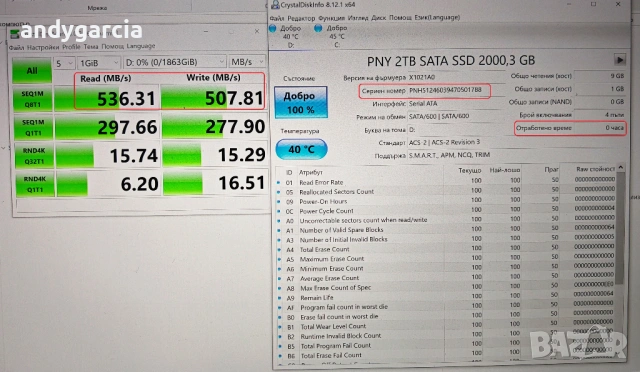Start all benchmarks with the All button
The width and height of the screenshot is (640, 372).
point(32,71)
